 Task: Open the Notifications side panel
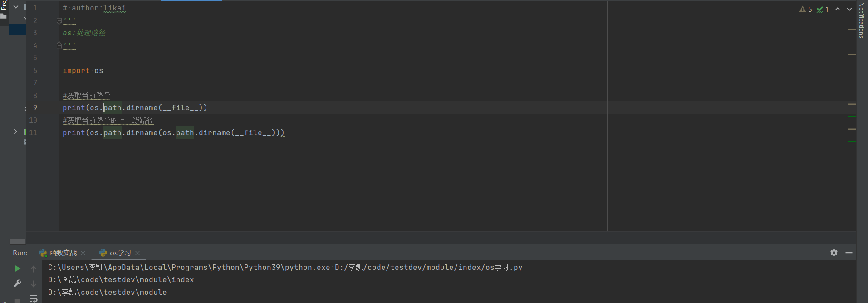(861, 20)
